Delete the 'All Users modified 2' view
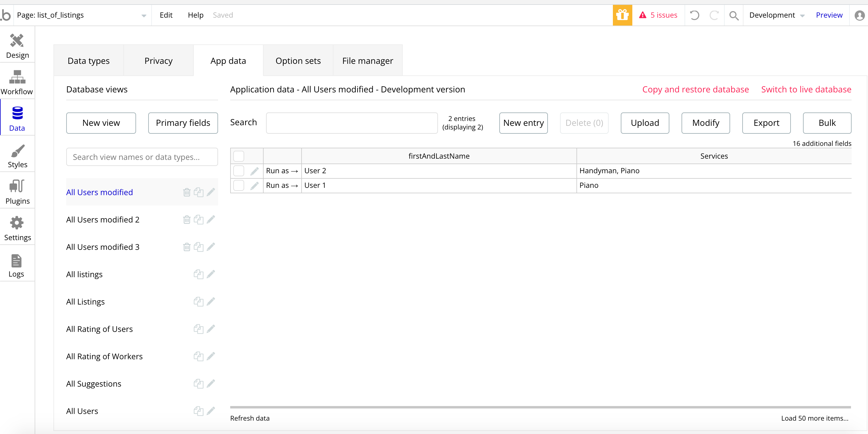 pos(187,220)
